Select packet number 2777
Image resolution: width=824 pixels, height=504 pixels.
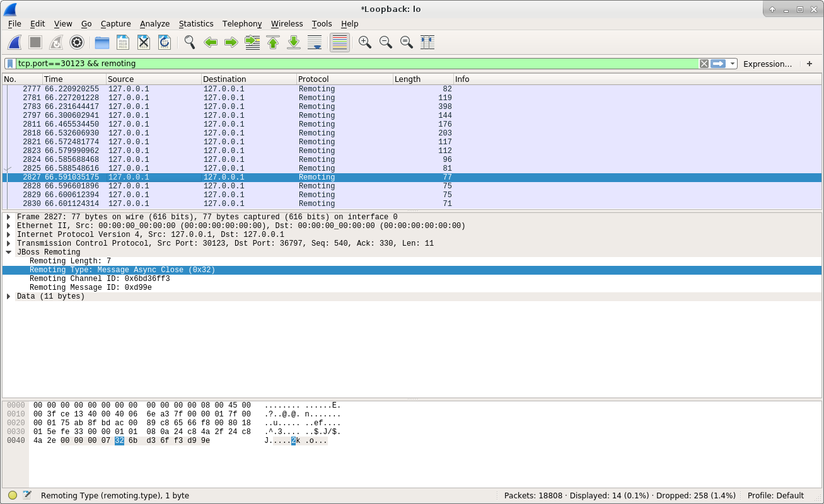[412, 89]
